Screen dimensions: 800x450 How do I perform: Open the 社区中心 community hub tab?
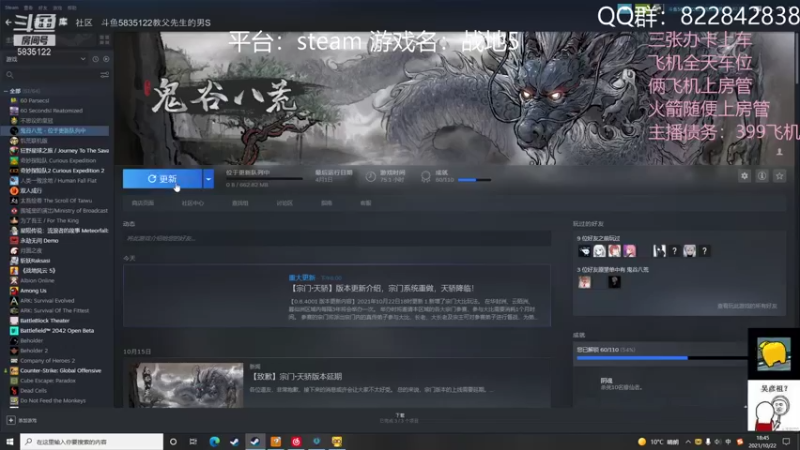pyautogui.click(x=192, y=203)
